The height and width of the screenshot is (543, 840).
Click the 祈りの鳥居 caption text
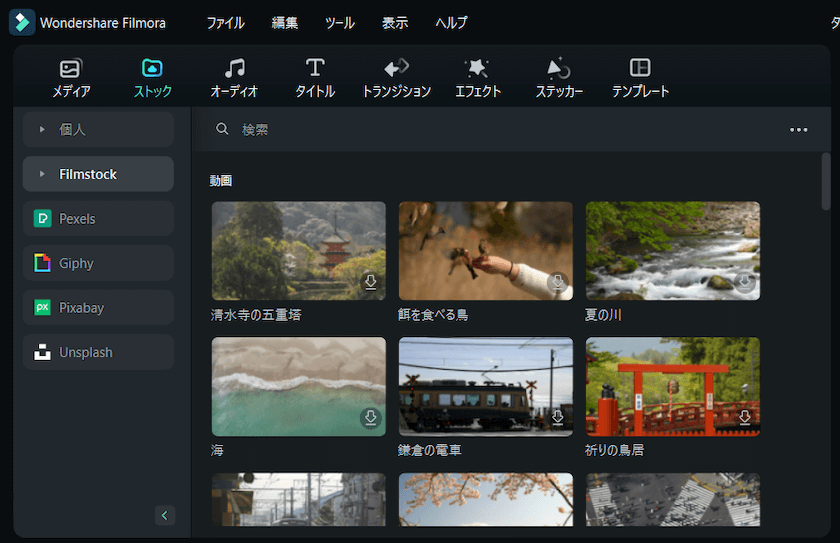tap(614, 450)
